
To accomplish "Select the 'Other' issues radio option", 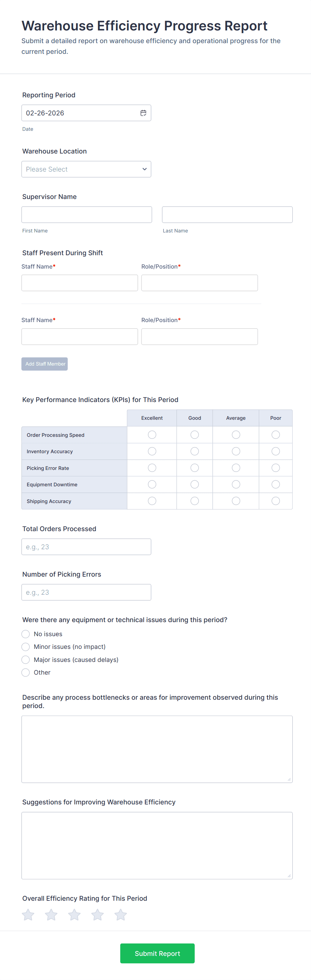I will point(25,673).
